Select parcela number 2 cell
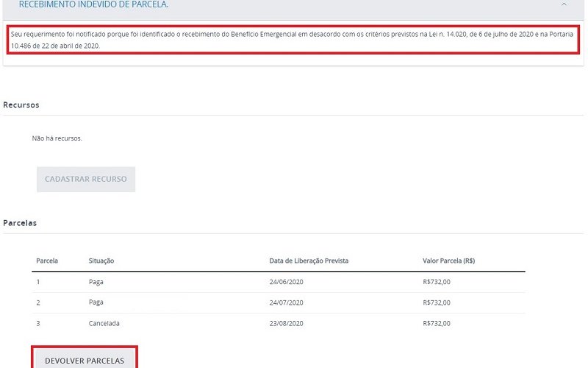The image size is (588, 368). point(38,302)
